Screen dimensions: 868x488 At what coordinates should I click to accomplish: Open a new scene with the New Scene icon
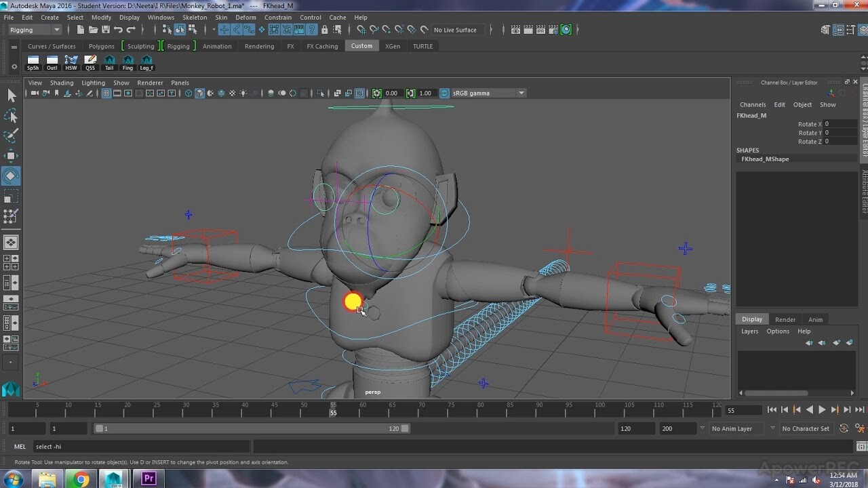click(x=81, y=30)
